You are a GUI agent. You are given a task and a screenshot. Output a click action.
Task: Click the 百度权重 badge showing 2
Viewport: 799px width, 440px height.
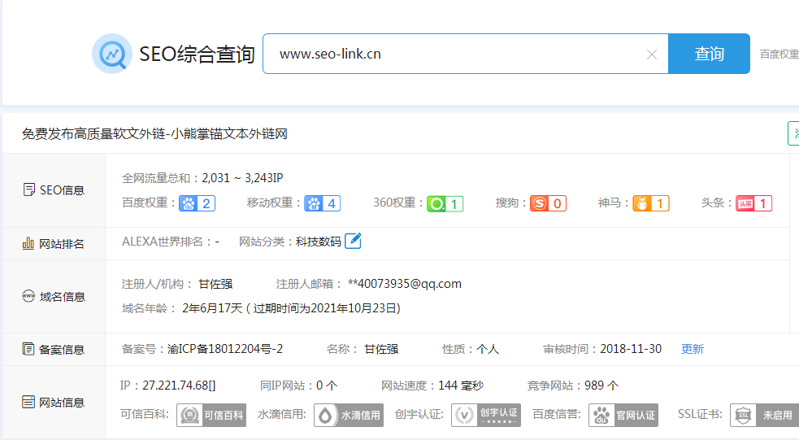[x=197, y=203]
